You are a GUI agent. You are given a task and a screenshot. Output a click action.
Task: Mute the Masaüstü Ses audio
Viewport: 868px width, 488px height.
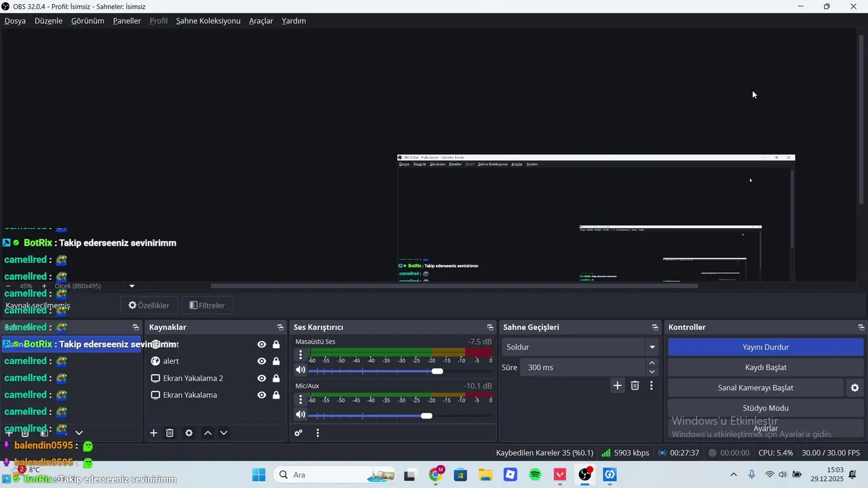click(x=300, y=370)
